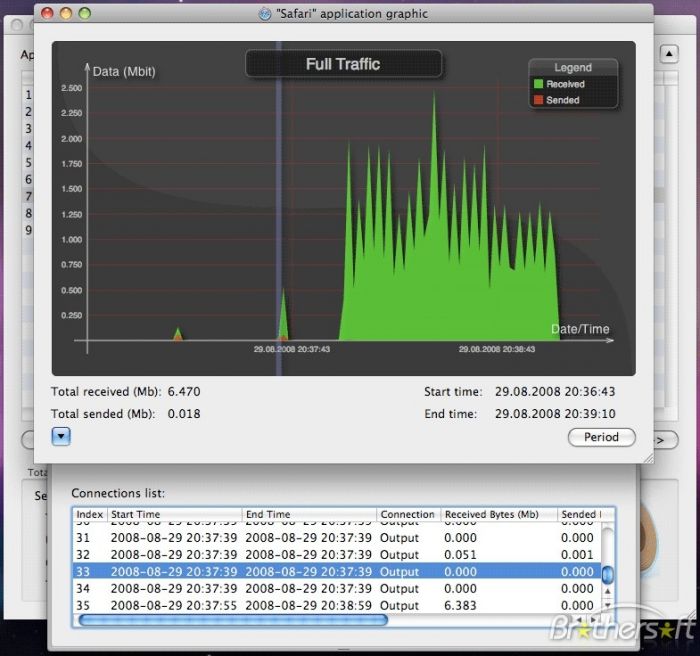The width and height of the screenshot is (700, 656).
Task: Click the Connections list label
Action: [118, 493]
